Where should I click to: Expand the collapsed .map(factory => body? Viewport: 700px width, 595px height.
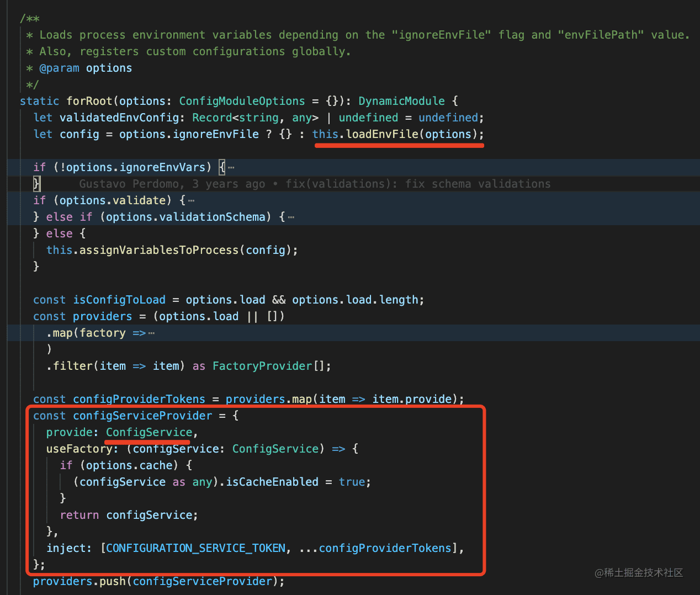[151, 333]
